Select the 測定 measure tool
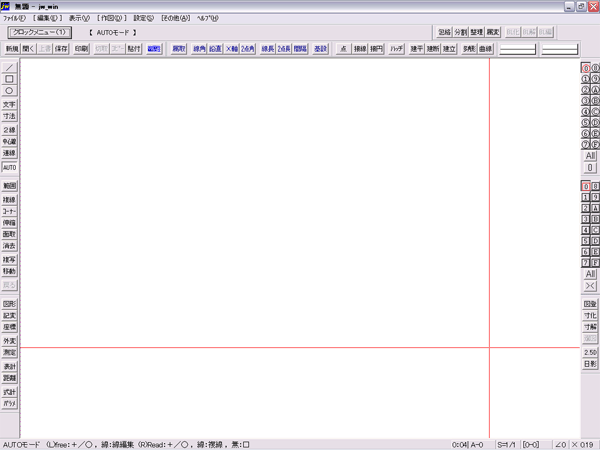This screenshot has width=600, height=450. pyautogui.click(x=9, y=352)
